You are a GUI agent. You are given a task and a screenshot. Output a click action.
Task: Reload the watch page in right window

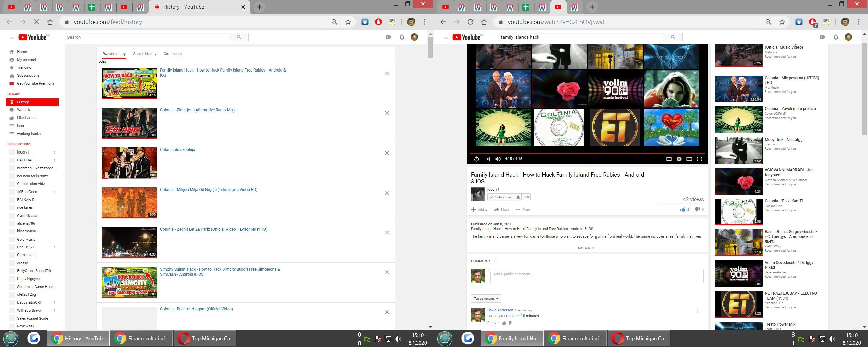(470, 22)
